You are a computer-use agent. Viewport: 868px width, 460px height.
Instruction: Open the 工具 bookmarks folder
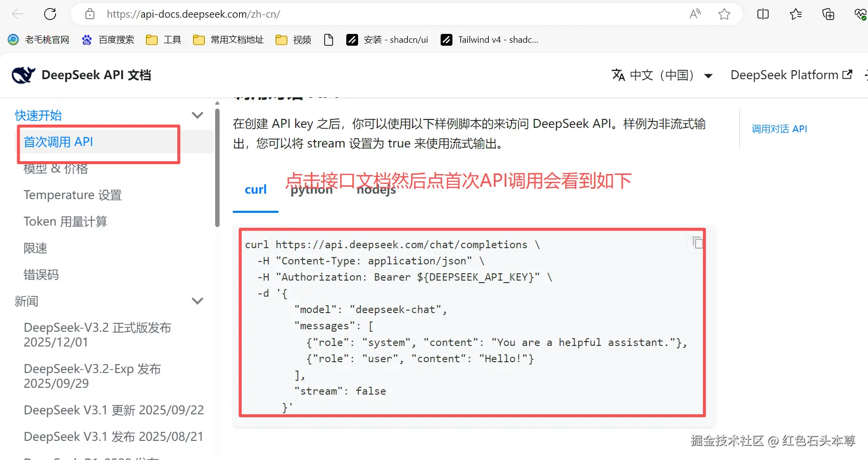[x=164, y=40]
